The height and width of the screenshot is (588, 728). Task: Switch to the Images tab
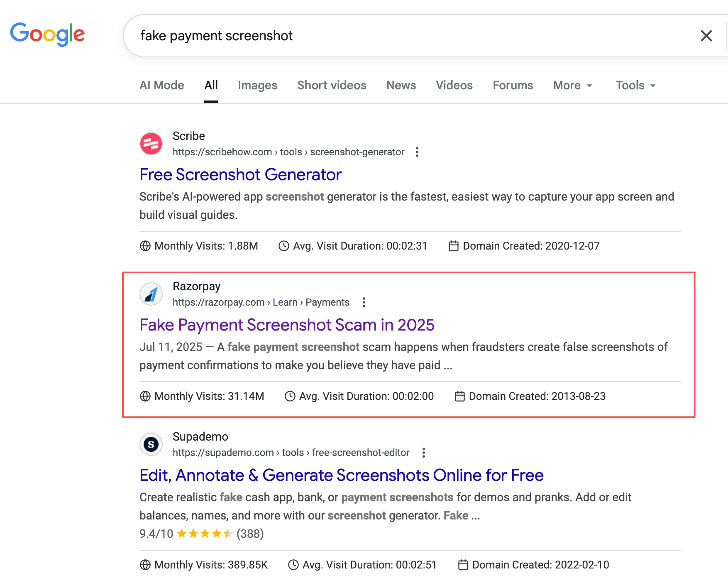[257, 85]
